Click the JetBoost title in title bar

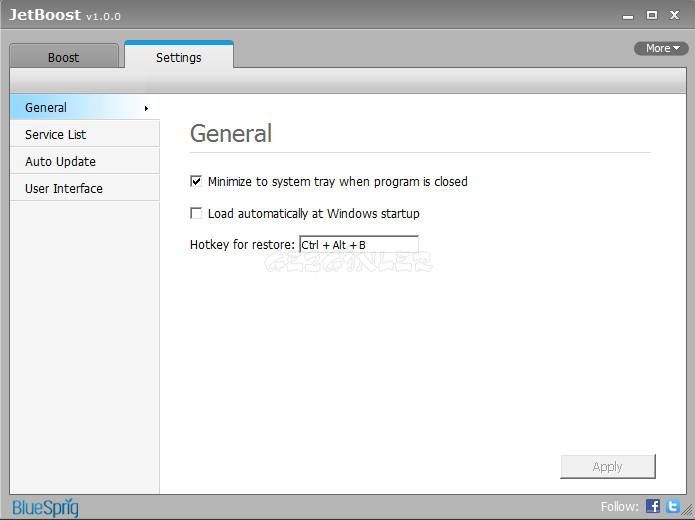click(45, 16)
